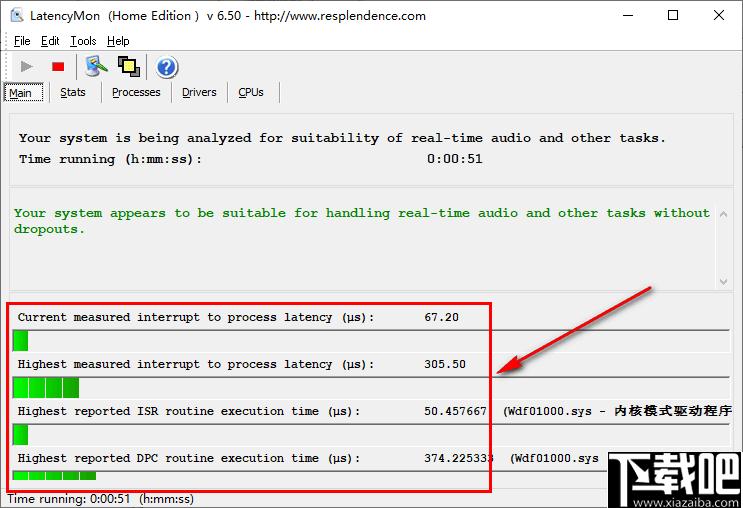Open the Edit menu
743x508 pixels.
coord(50,41)
